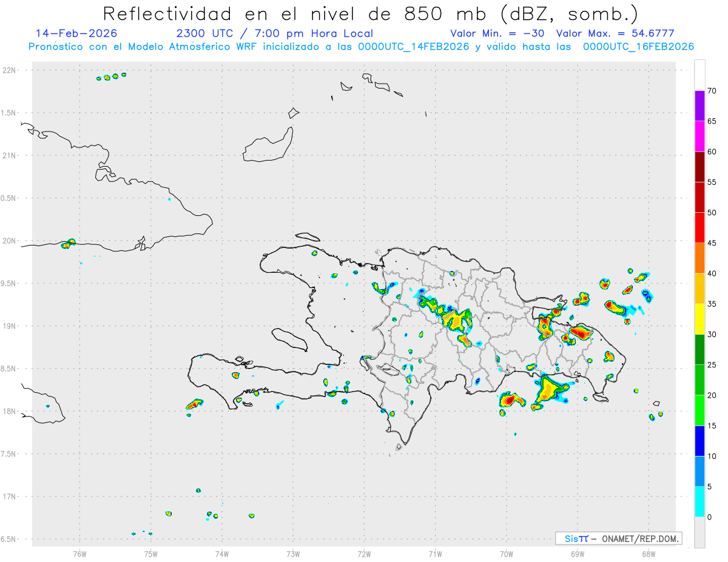Screen dimensions: 728x562
Task: Select the 'Valor Min. = -30' value
Action: 498,33
